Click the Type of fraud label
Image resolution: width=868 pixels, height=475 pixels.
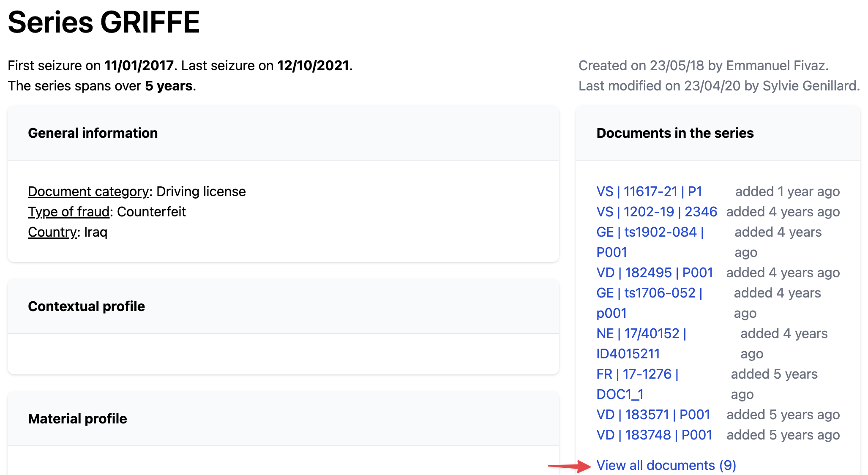(68, 212)
